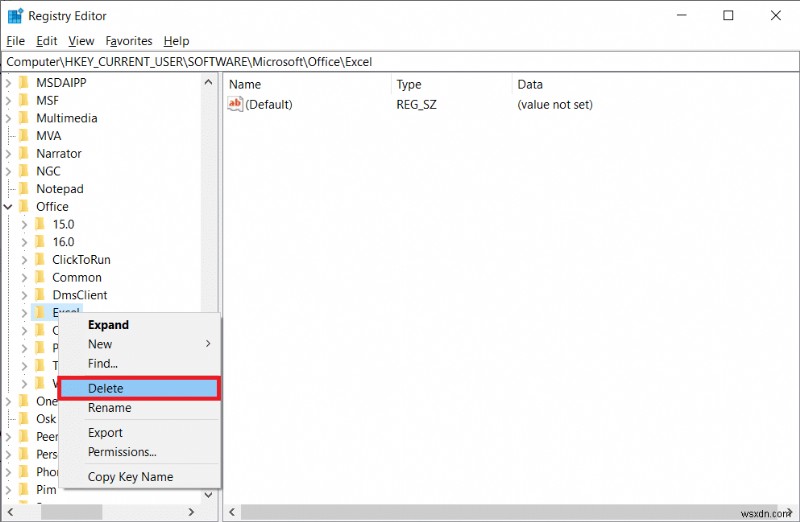
Task: Maximize the Registry Editor window
Action: 728,16
